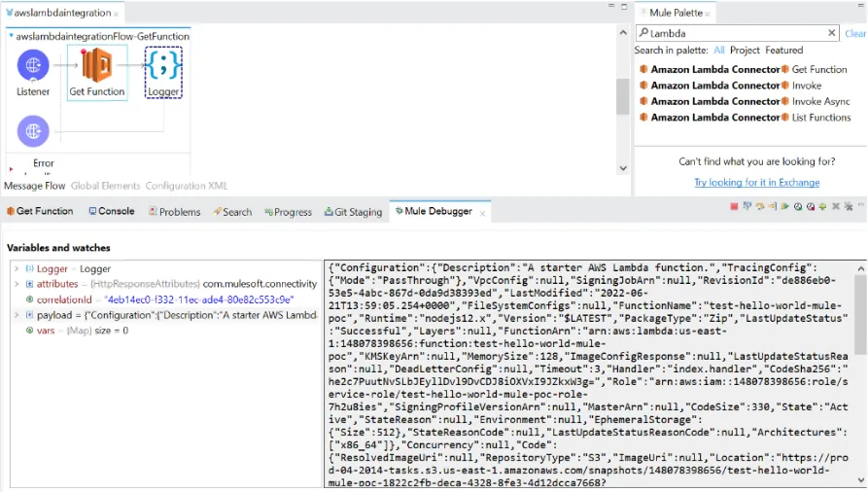Collapse the awslambdaintegrationFlow-GetFunction flow
The image size is (868, 492).
click(11, 36)
